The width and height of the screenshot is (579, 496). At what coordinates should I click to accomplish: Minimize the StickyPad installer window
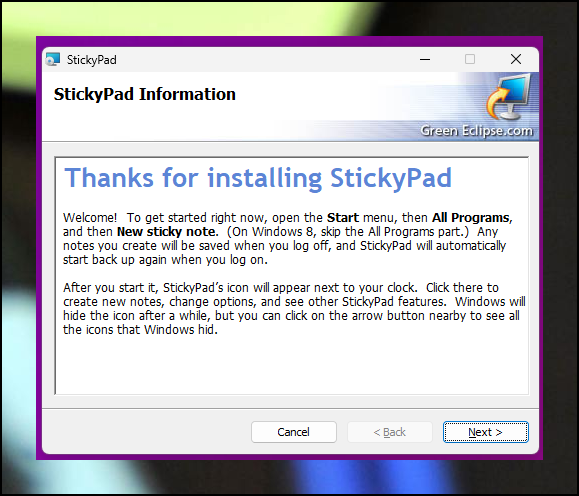click(425, 59)
